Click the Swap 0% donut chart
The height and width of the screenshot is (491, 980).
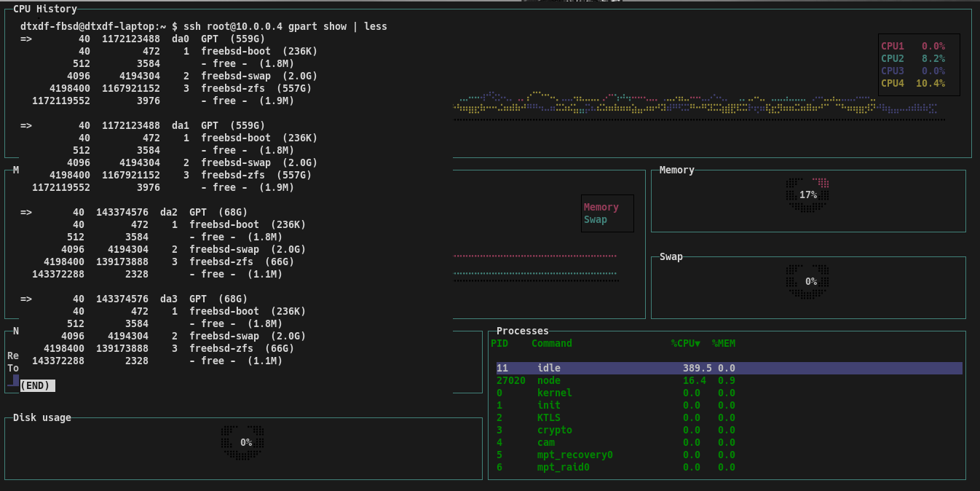pos(810,281)
